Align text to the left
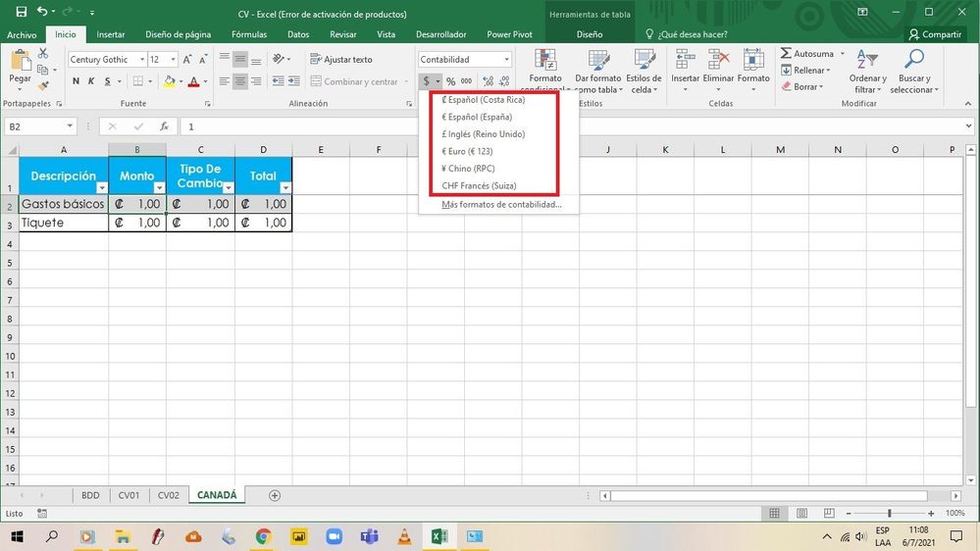The height and width of the screenshot is (551, 980). coord(225,81)
